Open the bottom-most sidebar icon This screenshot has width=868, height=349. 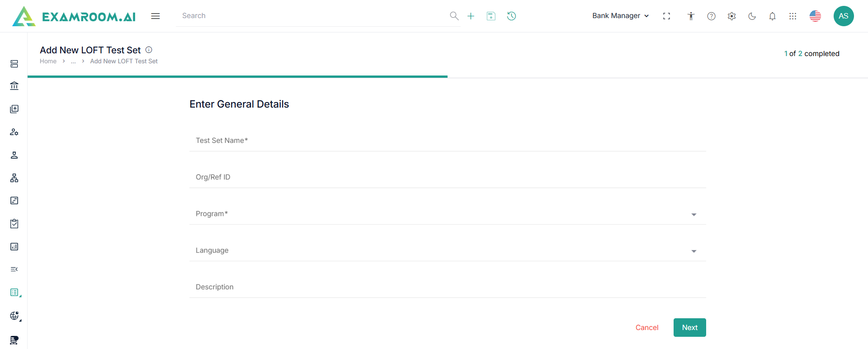[x=14, y=340]
